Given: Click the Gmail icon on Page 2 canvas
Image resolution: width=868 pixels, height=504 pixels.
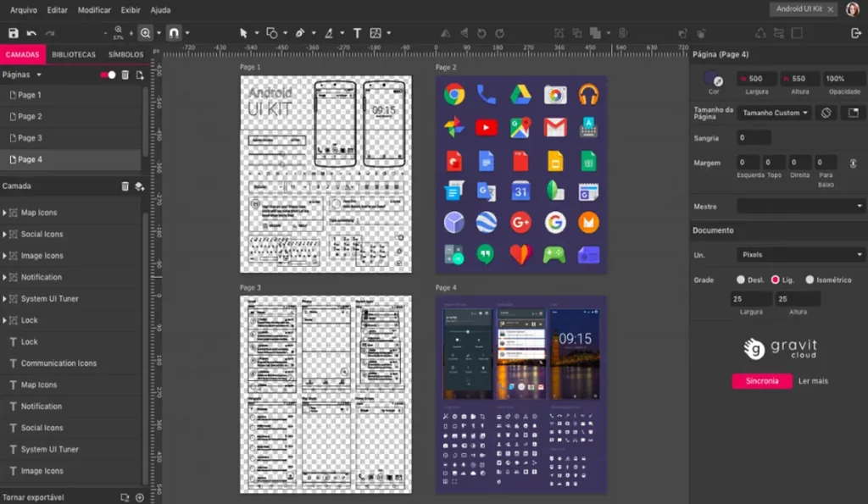Looking at the screenshot, I should [554, 128].
